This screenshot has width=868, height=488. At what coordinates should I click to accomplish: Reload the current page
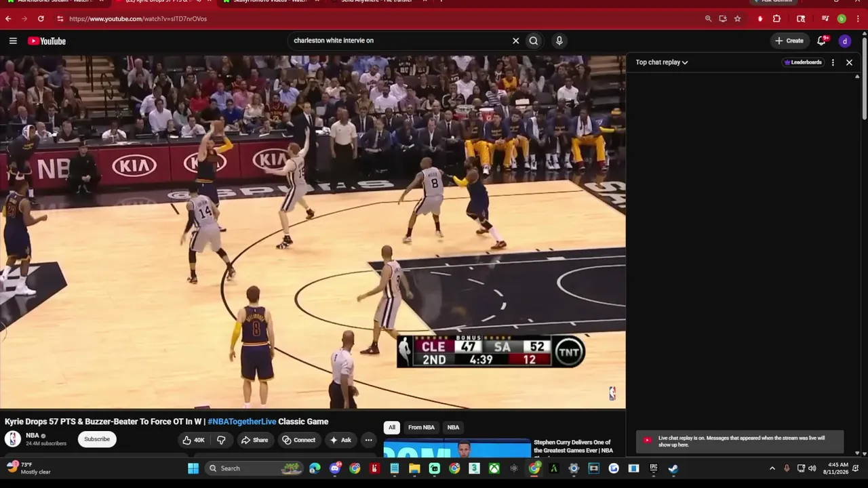pos(41,19)
